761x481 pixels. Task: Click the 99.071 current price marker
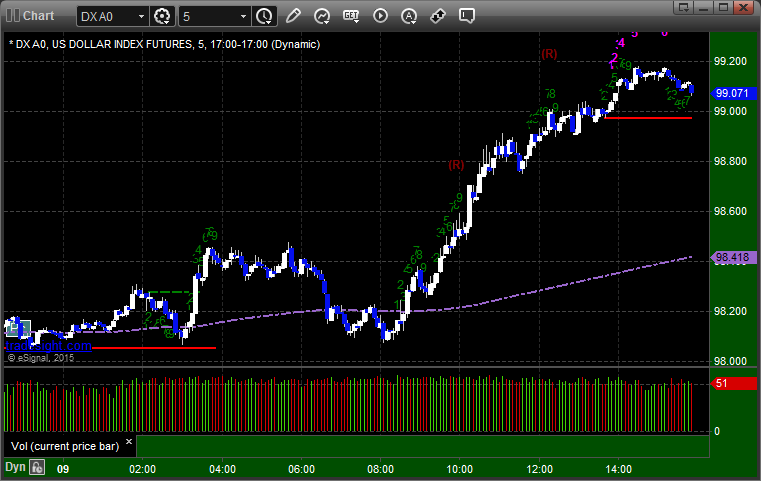click(x=733, y=93)
